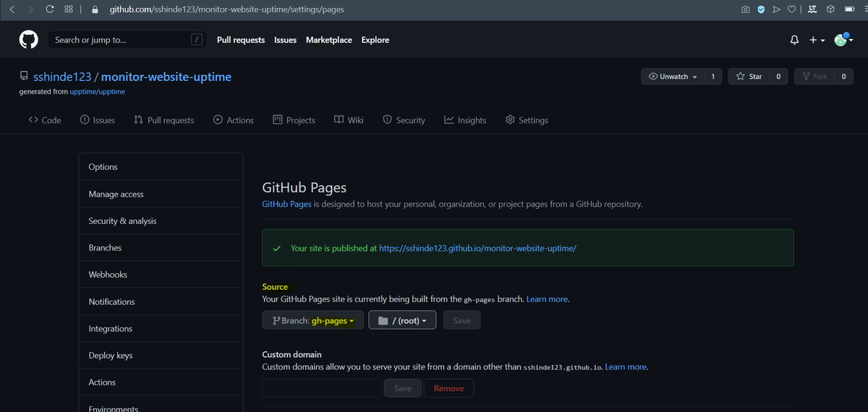This screenshot has width=868, height=412.
Task: Click the snapshot camera icon in address bar
Action: click(746, 9)
